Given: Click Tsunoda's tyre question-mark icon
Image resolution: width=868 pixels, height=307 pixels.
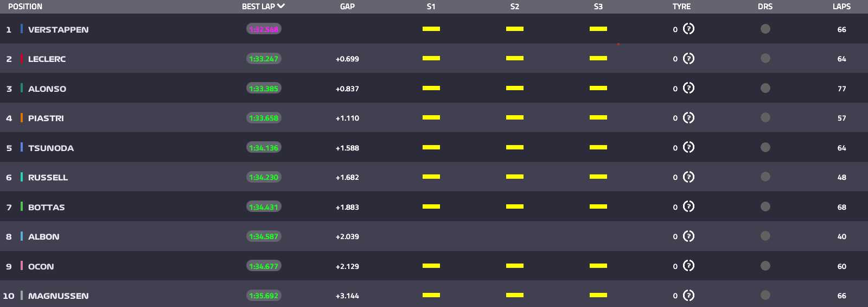Looking at the screenshot, I should coord(688,147).
